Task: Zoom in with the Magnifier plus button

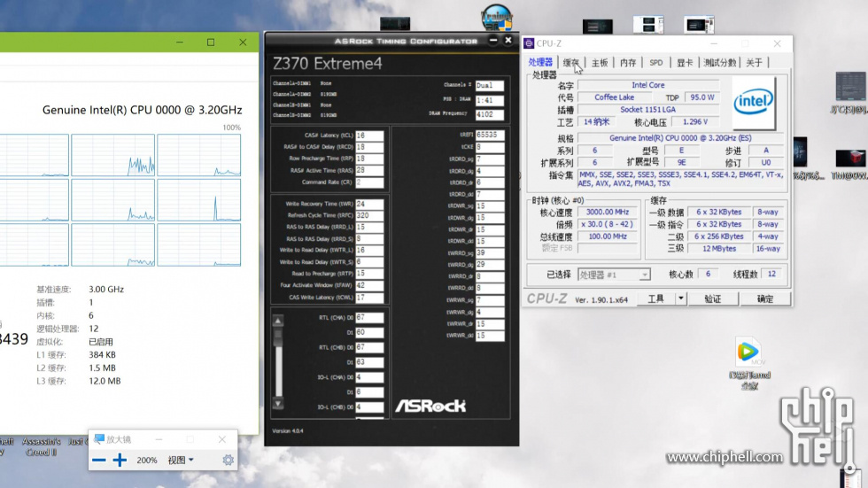Action: click(x=120, y=460)
